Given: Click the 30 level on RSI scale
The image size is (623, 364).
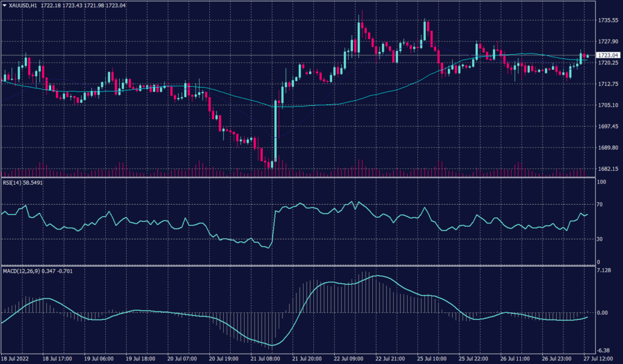Looking at the screenshot, I should tap(600, 239).
